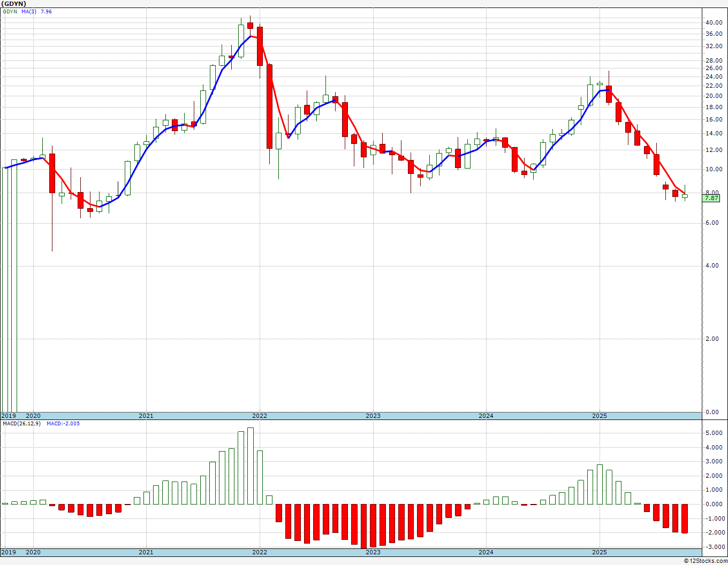Select the 10.00 price axis label
The image size is (728, 565).
click(x=714, y=169)
